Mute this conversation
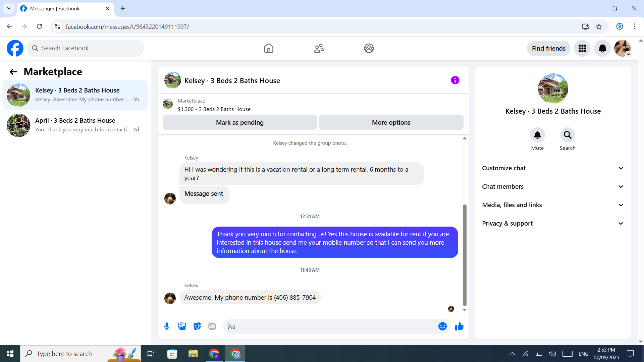The width and height of the screenshot is (644, 362). click(537, 135)
